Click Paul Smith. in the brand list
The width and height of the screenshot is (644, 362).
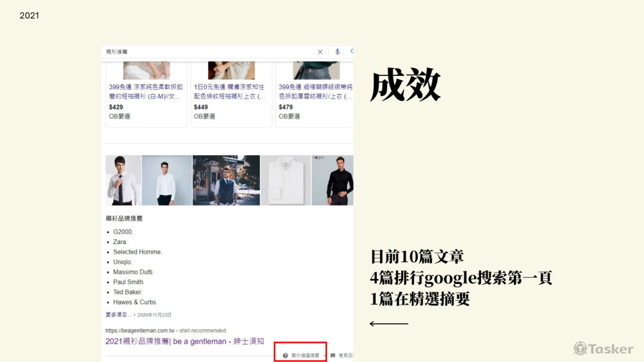click(x=129, y=282)
